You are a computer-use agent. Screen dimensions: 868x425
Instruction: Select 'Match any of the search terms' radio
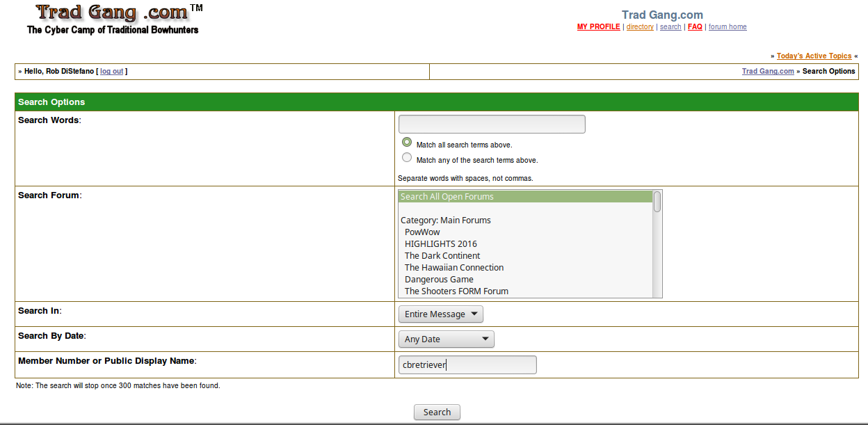[x=407, y=157]
